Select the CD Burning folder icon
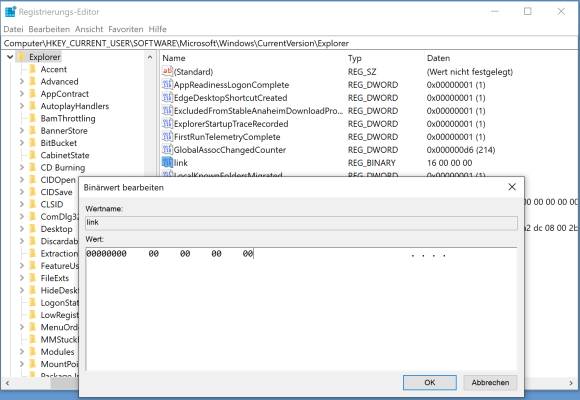Screen dimensions: 580x400 [x=33, y=167]
